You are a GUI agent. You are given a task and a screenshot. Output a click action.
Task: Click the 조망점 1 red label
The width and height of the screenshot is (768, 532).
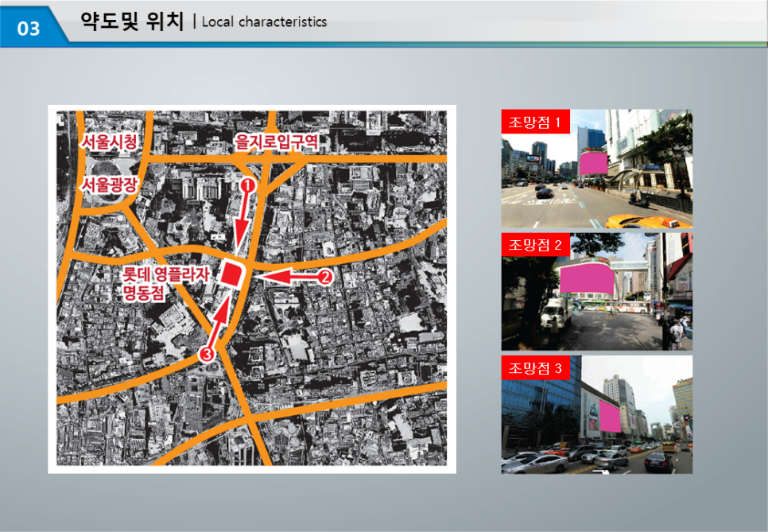(535, 122)
